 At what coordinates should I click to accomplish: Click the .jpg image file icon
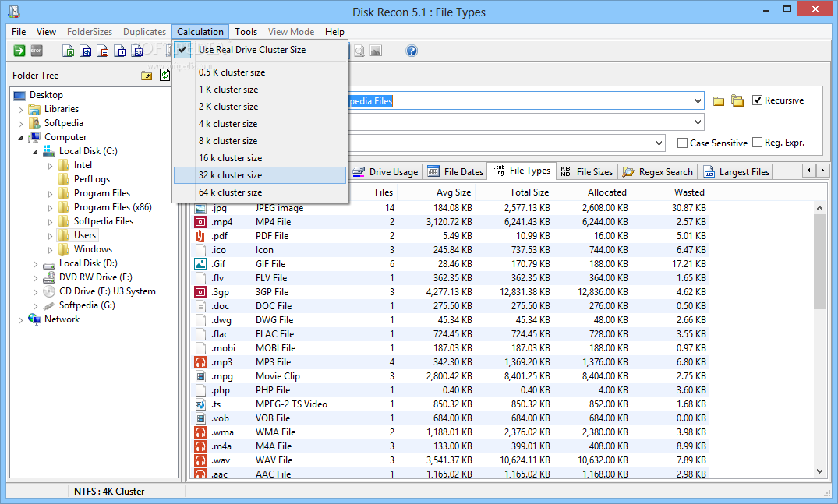200,208
